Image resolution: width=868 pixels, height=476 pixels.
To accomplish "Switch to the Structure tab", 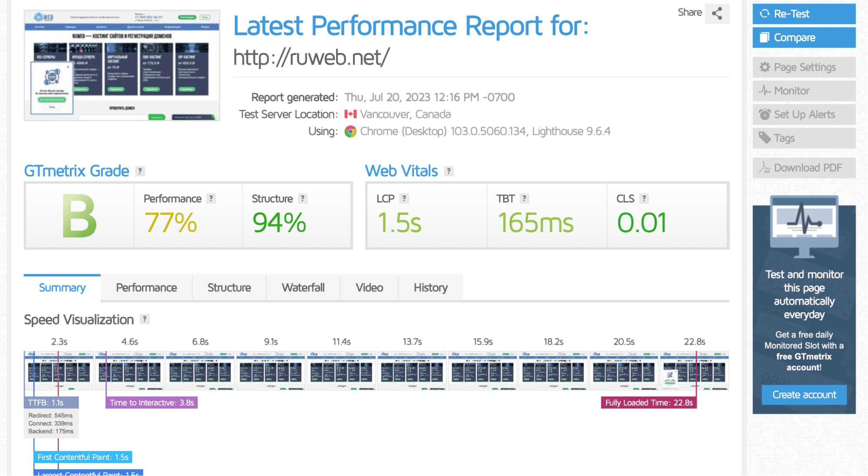I will click(229, 288).
